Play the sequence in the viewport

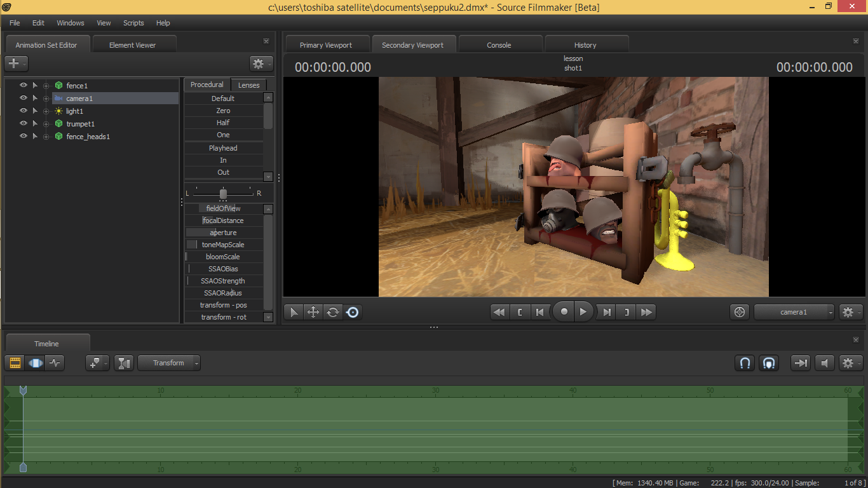click(x=583, y=312)
